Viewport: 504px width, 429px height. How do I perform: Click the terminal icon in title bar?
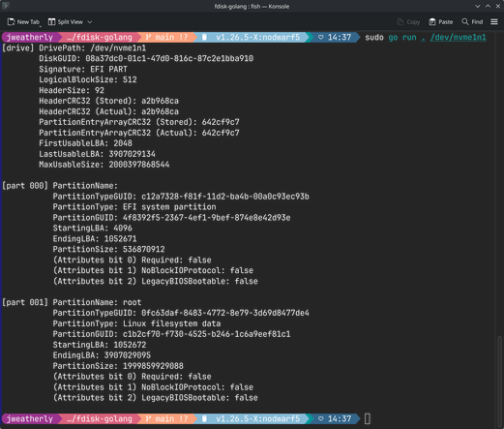[x=6, y=6]
